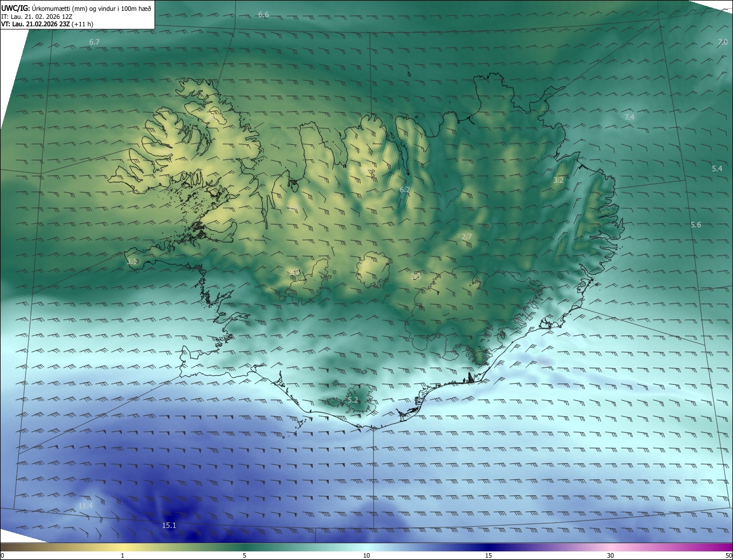Click the colour scale tick label 15
This screenshot has width=733, height=560.
(488, 555)
